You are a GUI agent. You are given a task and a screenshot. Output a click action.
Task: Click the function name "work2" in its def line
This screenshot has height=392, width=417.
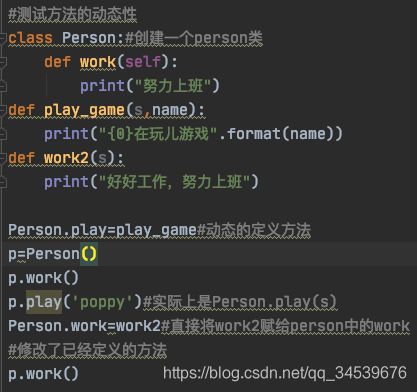(x=66, y=158)
